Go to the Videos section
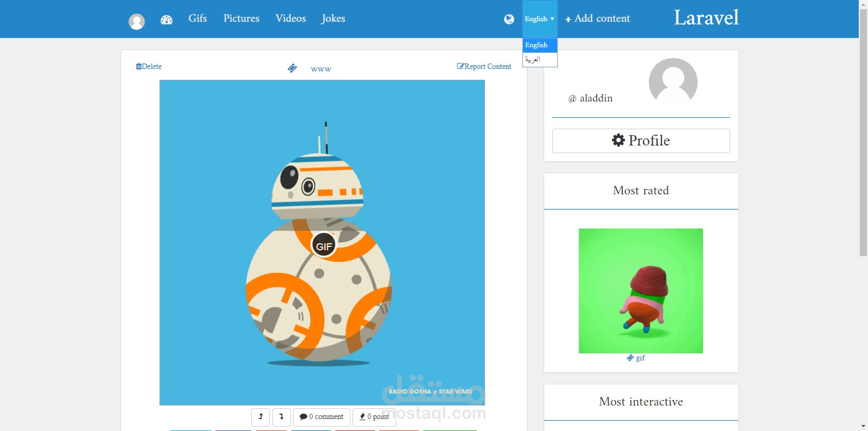 291,18
